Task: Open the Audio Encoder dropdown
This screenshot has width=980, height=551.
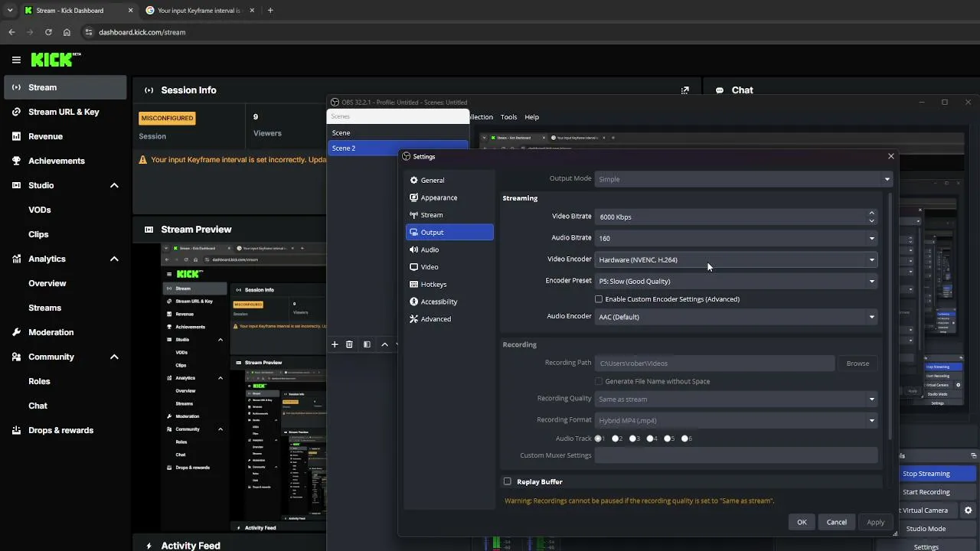Action: coord(736,317)
